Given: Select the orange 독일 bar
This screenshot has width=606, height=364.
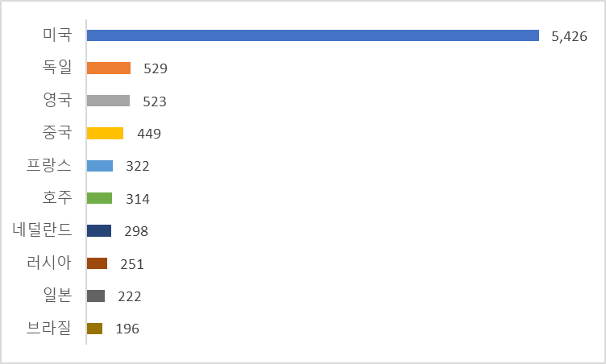Looking at the screenshot, I should 108,68.
